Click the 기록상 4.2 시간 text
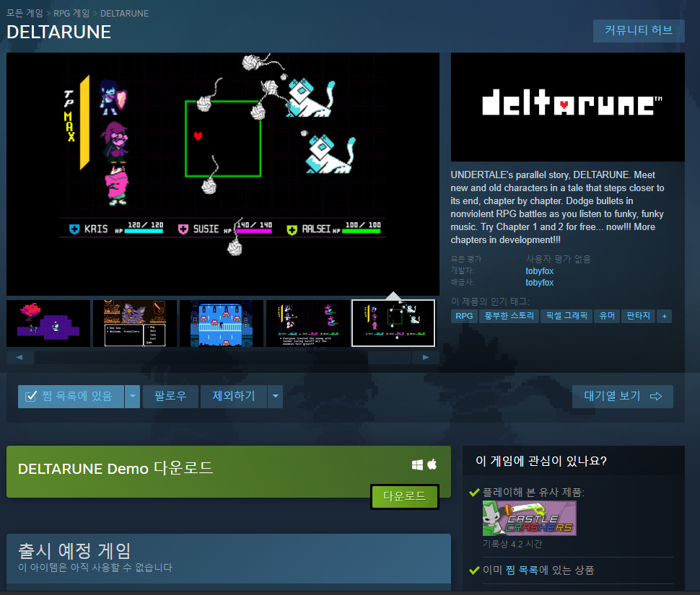Viewport: 700px width, 595px height. 512,544
